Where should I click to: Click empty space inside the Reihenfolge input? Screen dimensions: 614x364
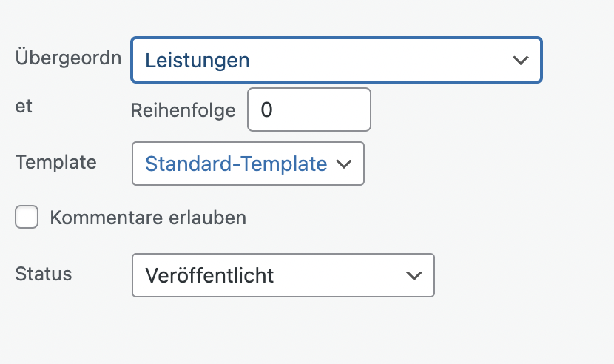(x=325, y=109)
